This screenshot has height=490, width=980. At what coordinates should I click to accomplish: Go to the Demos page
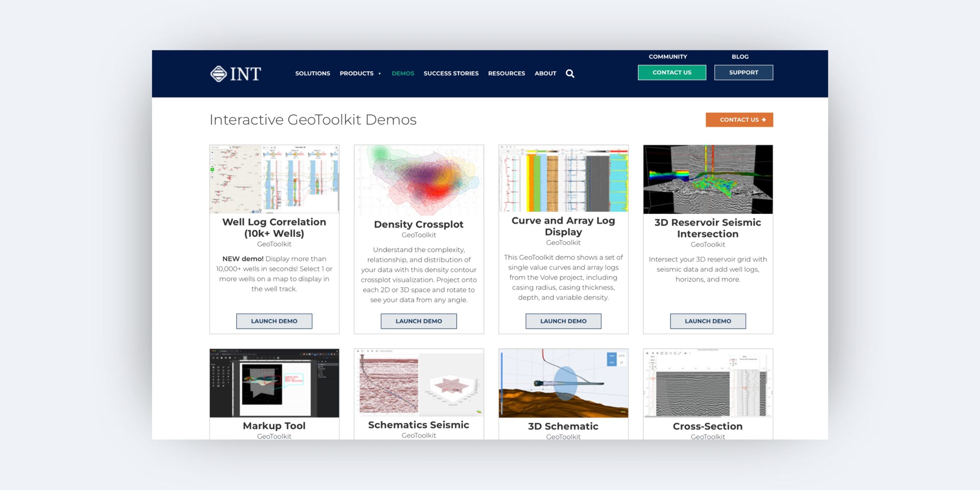coord(403,73)
